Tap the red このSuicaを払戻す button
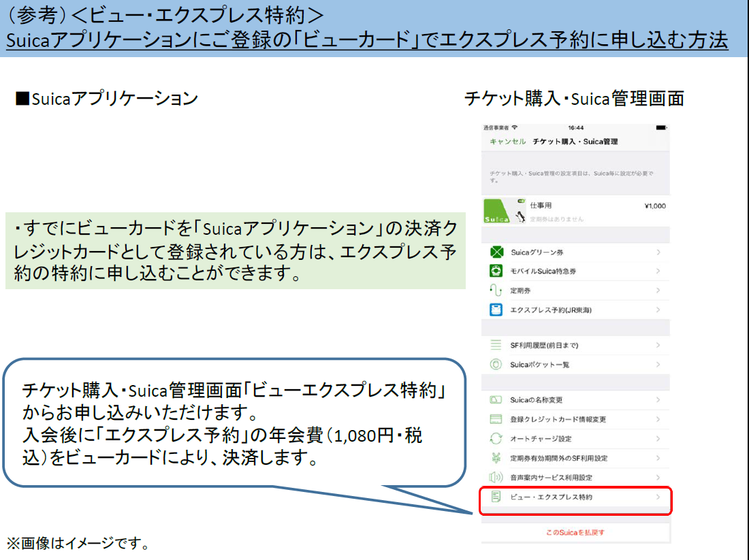 click(x=575, y=532)
